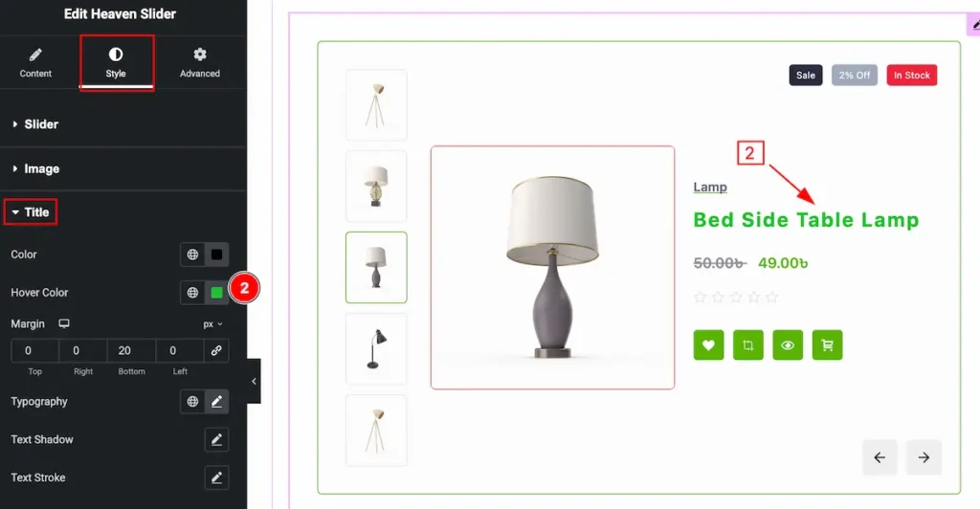
Task: Open Text Shadow edit pencil icon
Action: tap(216, 440)
